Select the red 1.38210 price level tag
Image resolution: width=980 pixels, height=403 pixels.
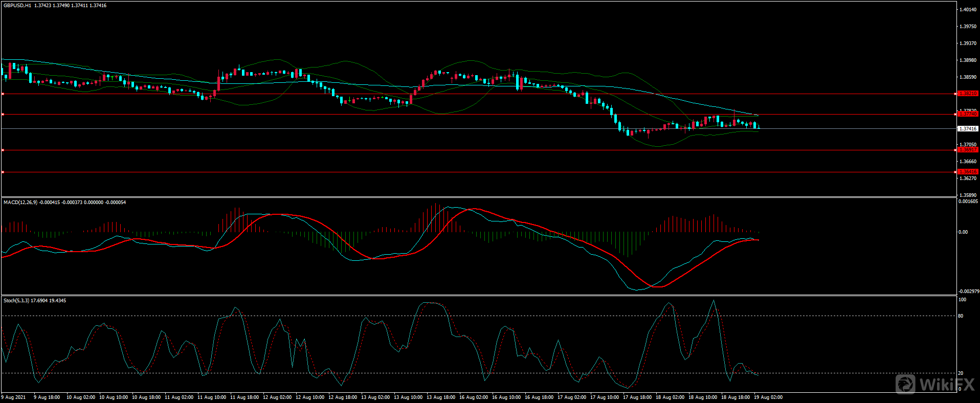click(x=968, y=94)
